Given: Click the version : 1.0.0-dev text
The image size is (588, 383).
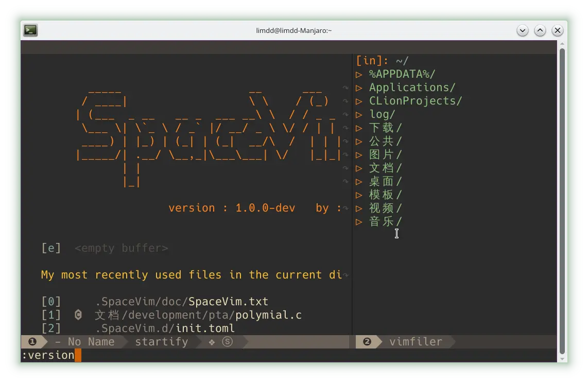Looking at the screenshot, I should [232, 208].
